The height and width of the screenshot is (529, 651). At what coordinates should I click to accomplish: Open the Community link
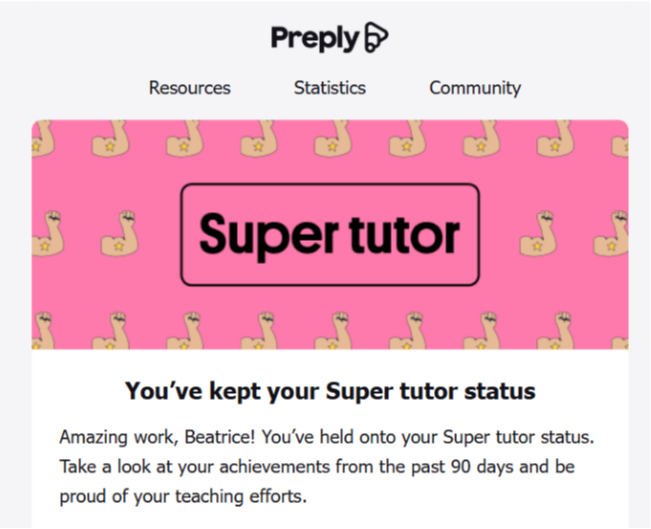pos(475,88)
